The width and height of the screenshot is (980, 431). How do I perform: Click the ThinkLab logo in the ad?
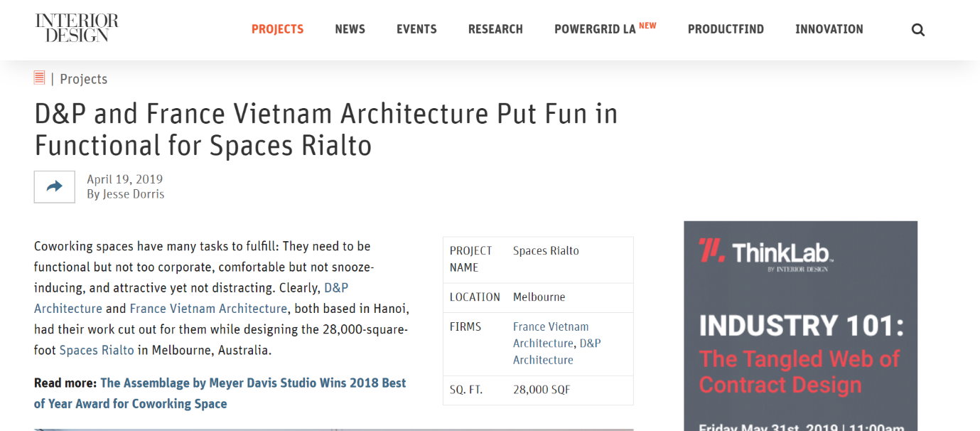(x=765, y=253)
